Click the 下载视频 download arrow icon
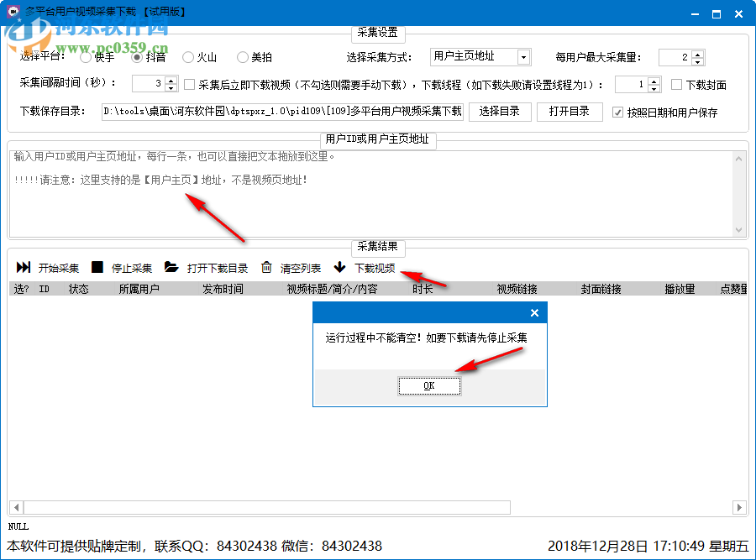The width and height of the screenshot is (756, 560). coord(339,267)
